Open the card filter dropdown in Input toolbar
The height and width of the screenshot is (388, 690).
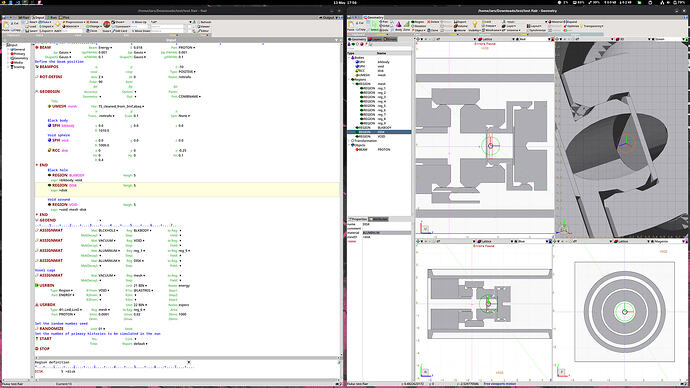[191, 22]
